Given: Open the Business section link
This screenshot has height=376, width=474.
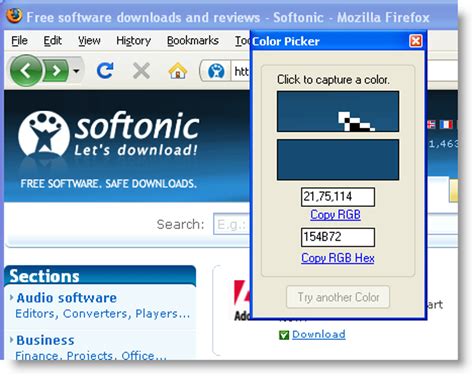Looking at the screenshot, I should click(x=45, y=340).
